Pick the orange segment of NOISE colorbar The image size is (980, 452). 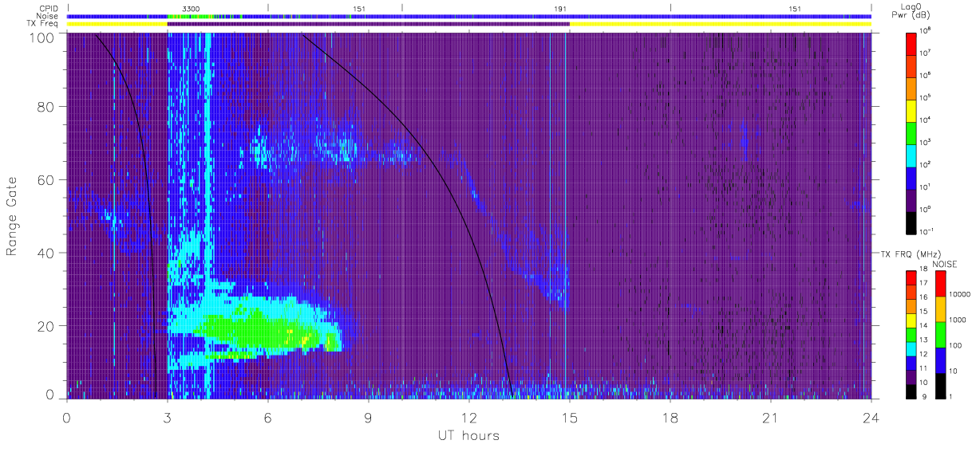[940, 309]
